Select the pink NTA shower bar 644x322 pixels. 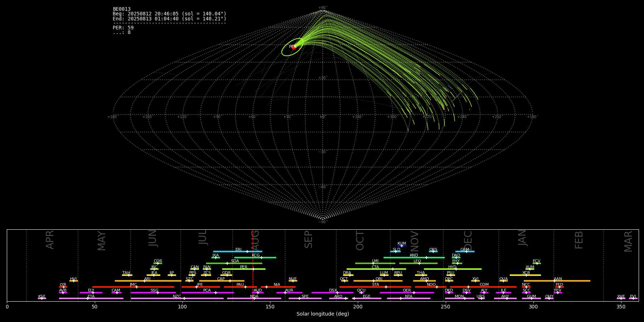(409, 298)
